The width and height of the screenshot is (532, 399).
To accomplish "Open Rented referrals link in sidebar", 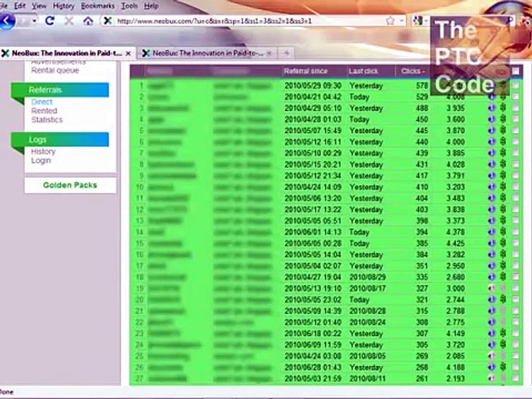I will pos(44,111).
